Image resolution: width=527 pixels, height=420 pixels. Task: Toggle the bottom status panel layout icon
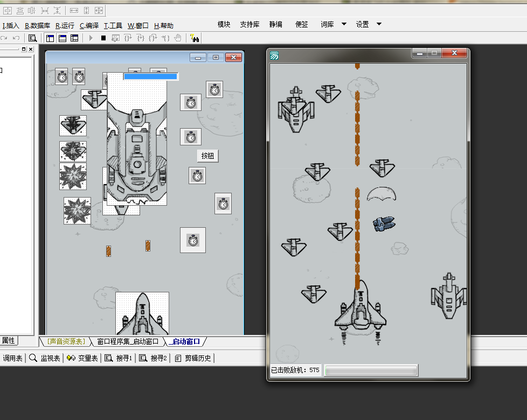click(63, 38)
